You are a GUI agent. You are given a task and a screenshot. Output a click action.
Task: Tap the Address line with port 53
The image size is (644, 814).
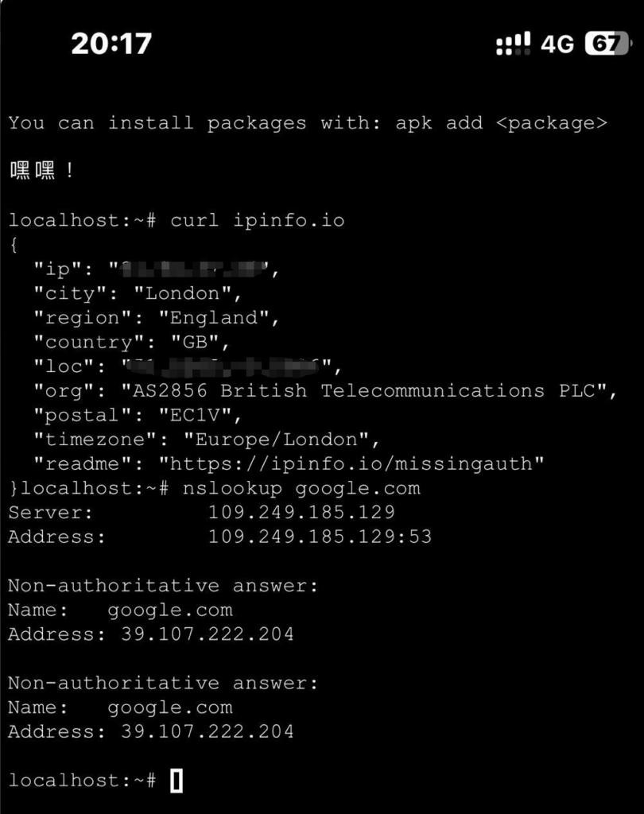coord(219,537)
